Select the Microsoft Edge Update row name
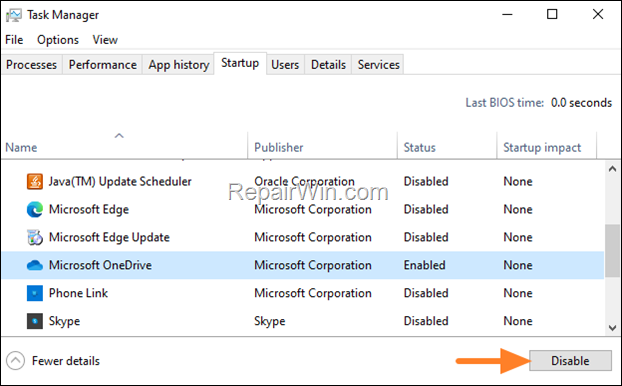Image resolution: width=622 pixels, height=386 pixels. [109, 237]
